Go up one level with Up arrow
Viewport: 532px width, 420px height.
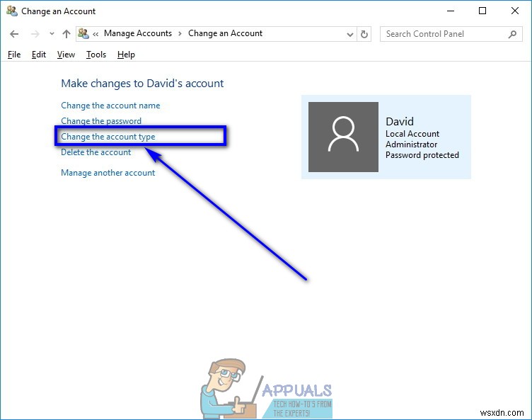pyautogui.click(x=66, y=33)
